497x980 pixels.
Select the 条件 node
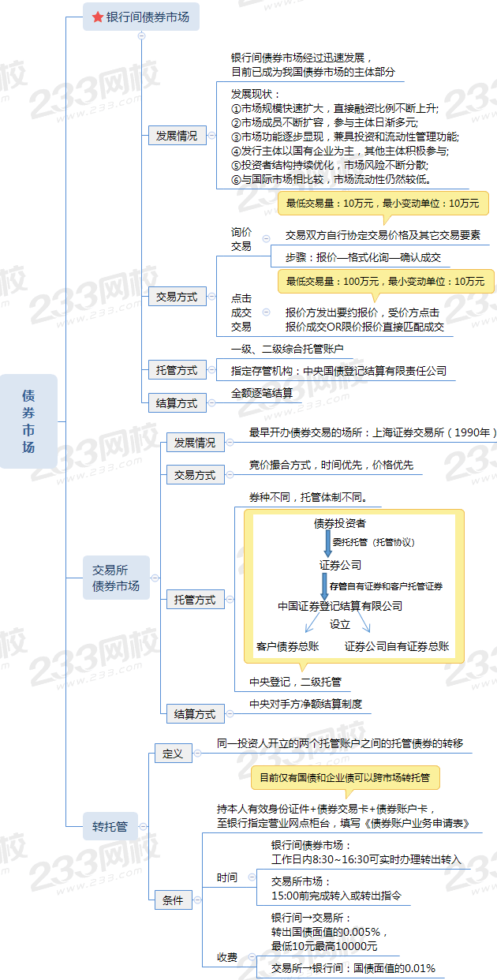tap(173, 900)
